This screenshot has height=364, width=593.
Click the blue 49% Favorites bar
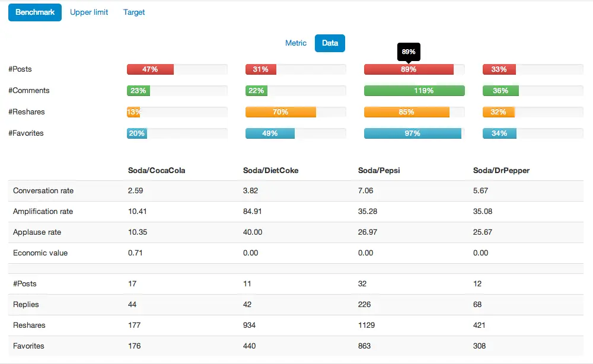[x=270, y=133]
